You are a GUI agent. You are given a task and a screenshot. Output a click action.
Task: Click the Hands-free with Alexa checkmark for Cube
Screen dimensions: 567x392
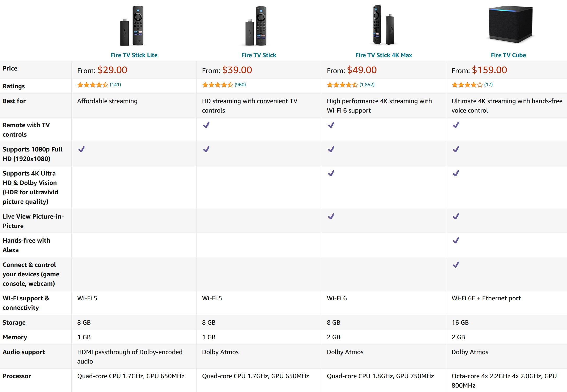point(456,241)
